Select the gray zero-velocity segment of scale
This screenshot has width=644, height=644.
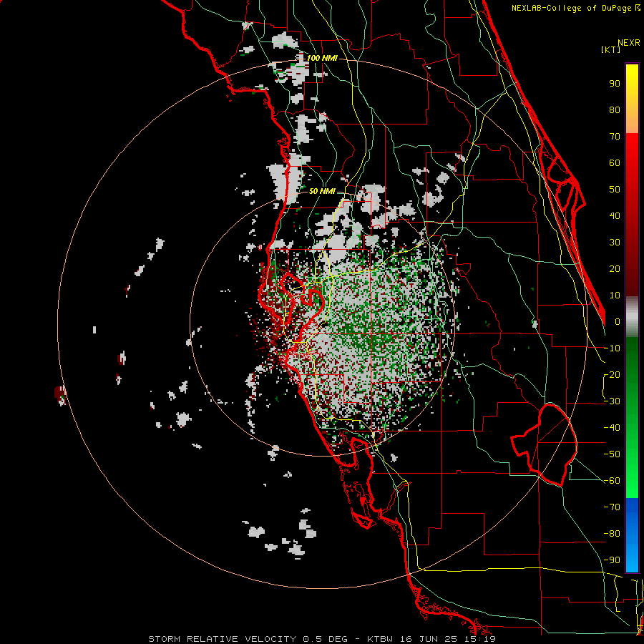(x=632, y=317)
